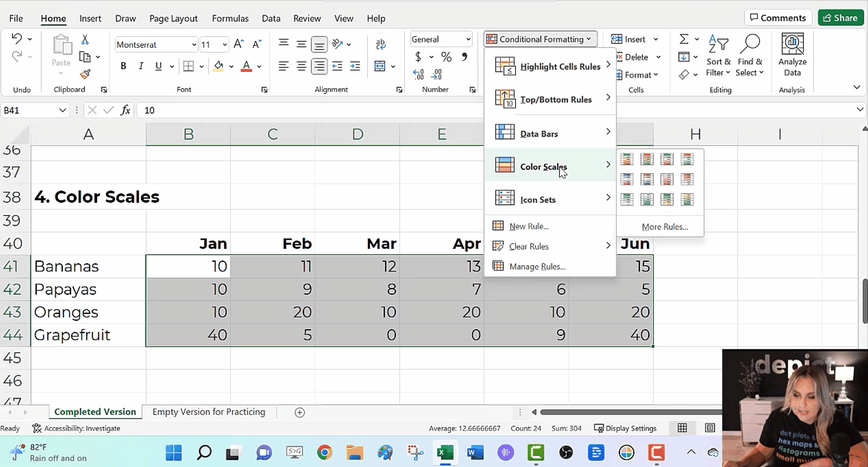This screenshot has width=868, height=467.
Task: Toggle Align Left
Action: click(x=283, y=66)
